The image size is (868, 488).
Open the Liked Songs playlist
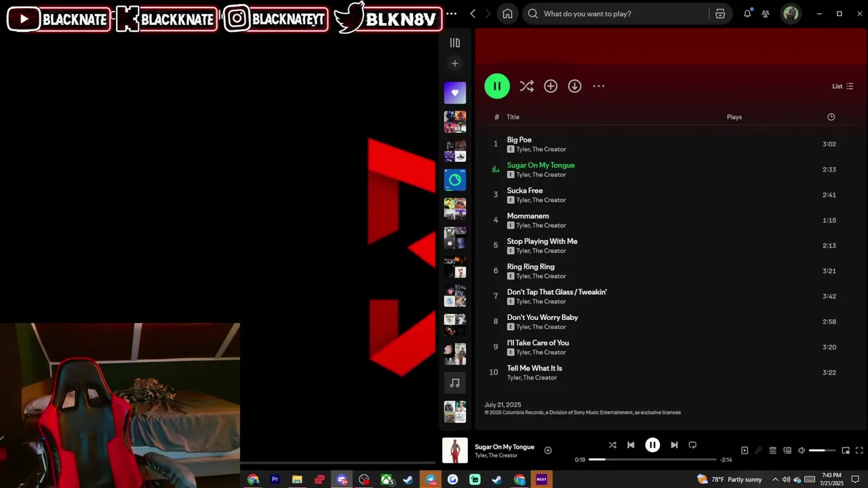click(455, 93)
